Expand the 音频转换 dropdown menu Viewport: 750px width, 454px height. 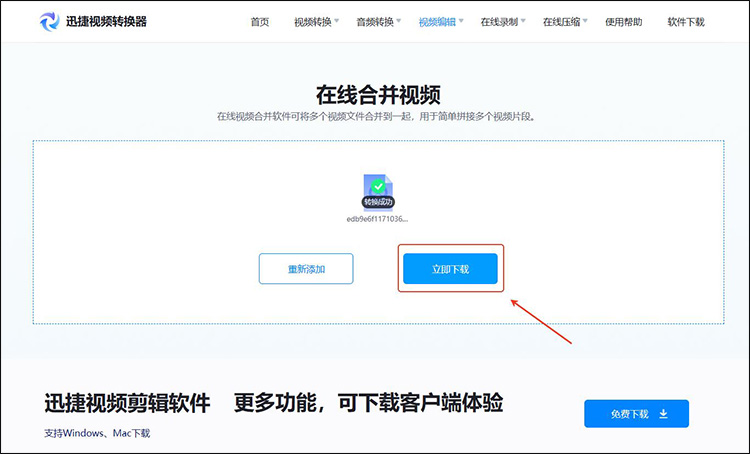click(x=378, y=22)
